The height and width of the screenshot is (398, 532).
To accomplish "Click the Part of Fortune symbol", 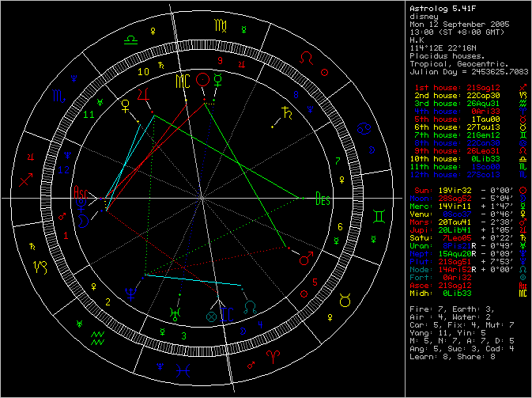I will (211, 316).
